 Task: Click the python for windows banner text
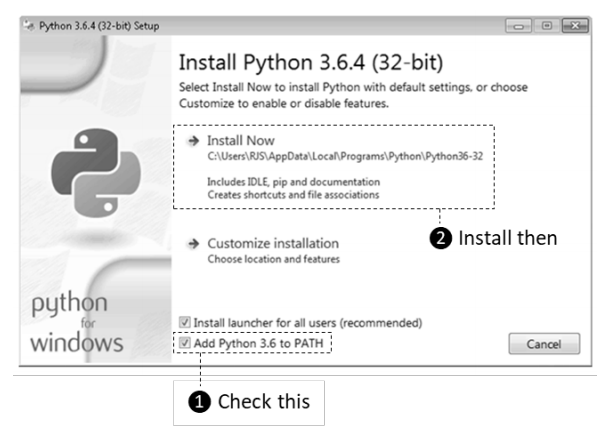(x=77, y=322)
